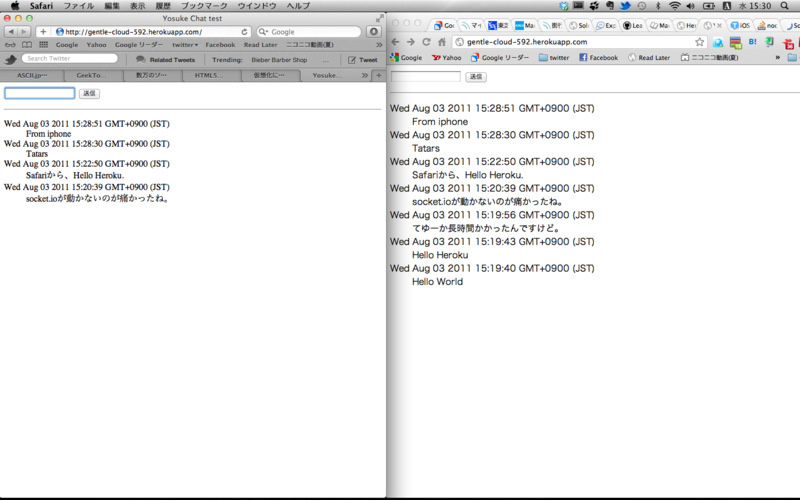This screenshot has height=500, width=800.
Task: Open the volume control in the menu bar
Action: [691, 6]
